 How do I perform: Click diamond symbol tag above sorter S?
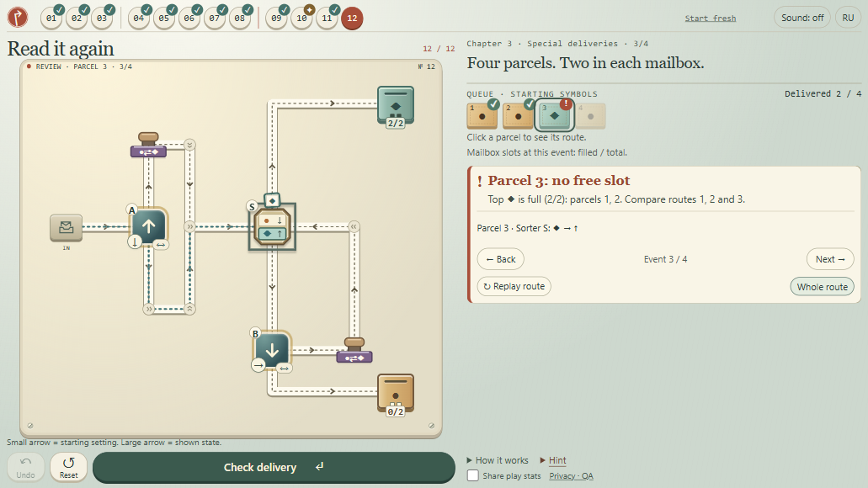[x=272, y=199]
